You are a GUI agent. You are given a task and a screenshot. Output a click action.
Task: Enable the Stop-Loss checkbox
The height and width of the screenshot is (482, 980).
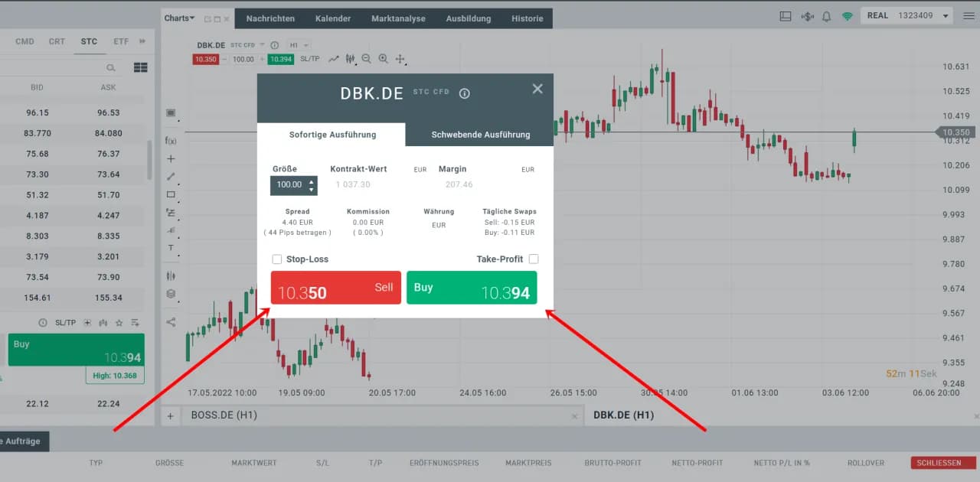277,259
